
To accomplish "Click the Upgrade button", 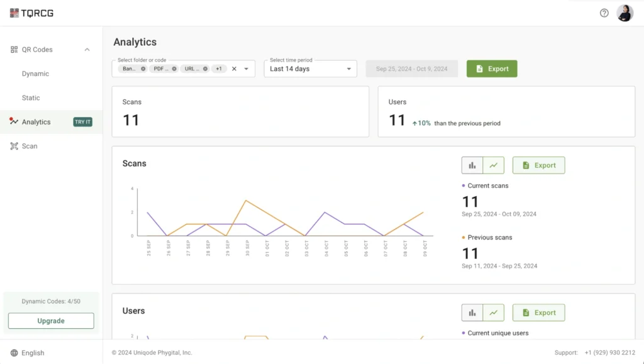I will [50, 321].
